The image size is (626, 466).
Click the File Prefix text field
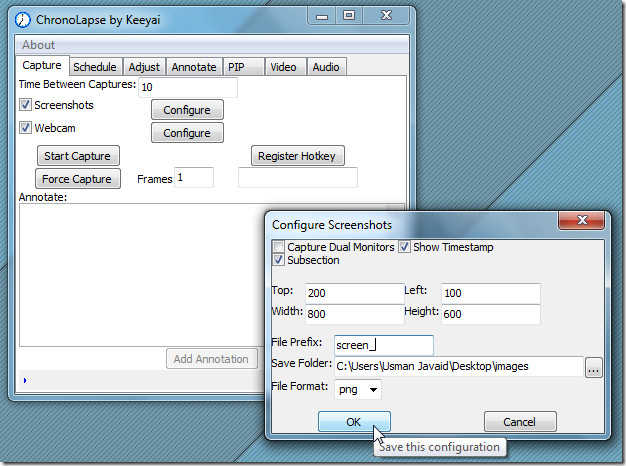pyautogui.click(x=384, y=345)
